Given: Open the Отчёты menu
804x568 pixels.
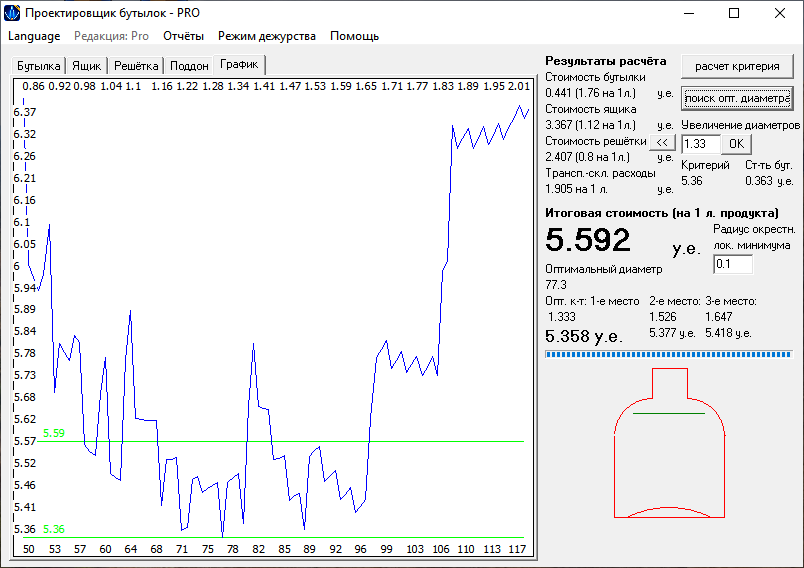Looking at the screenshot, I should click(183, 36).
